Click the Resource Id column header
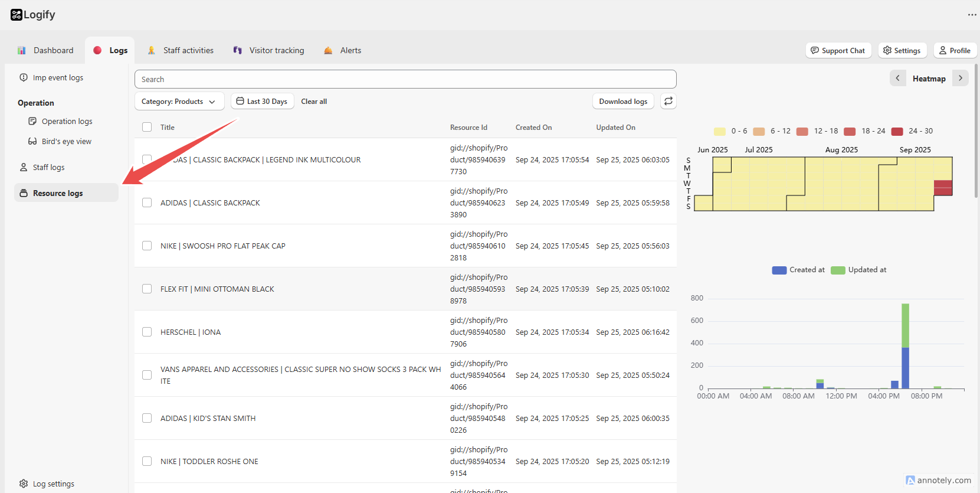The width and height of the screenshot is (980, 493). click(468, 127)
